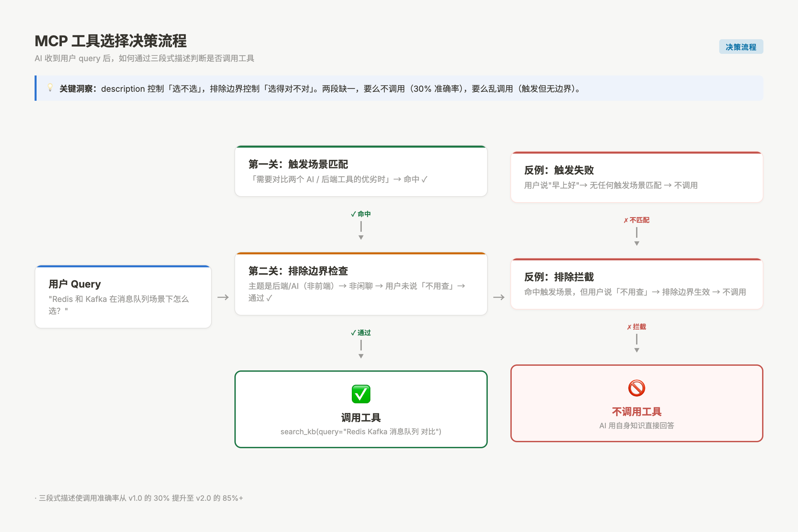Click the ✓ 命中 flow label
Image resolution: width=798 pixels, height=532 pixels.
click(x=361, y=214)
